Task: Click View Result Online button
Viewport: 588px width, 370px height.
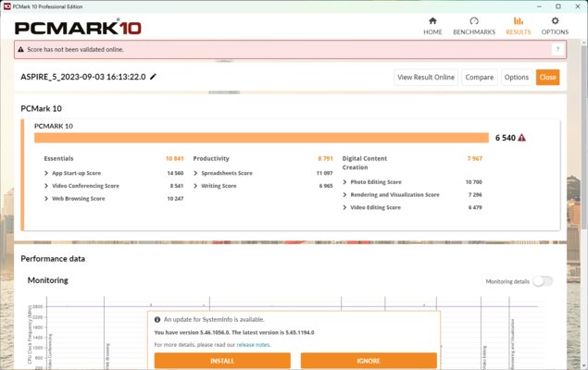Action: click(x=426, y=77)
